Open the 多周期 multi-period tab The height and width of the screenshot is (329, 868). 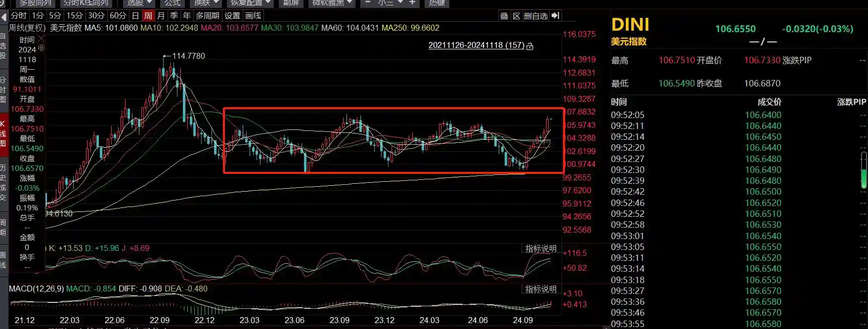tap(207, 16)
